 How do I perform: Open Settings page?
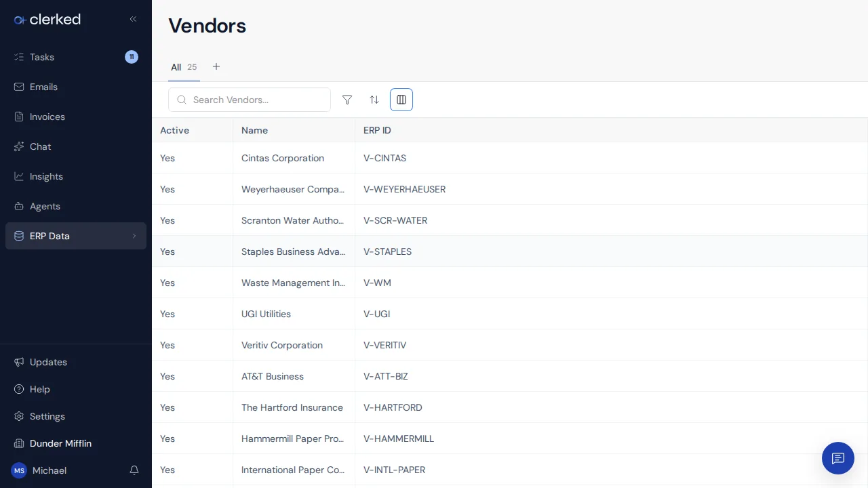(x=76, y=416)
